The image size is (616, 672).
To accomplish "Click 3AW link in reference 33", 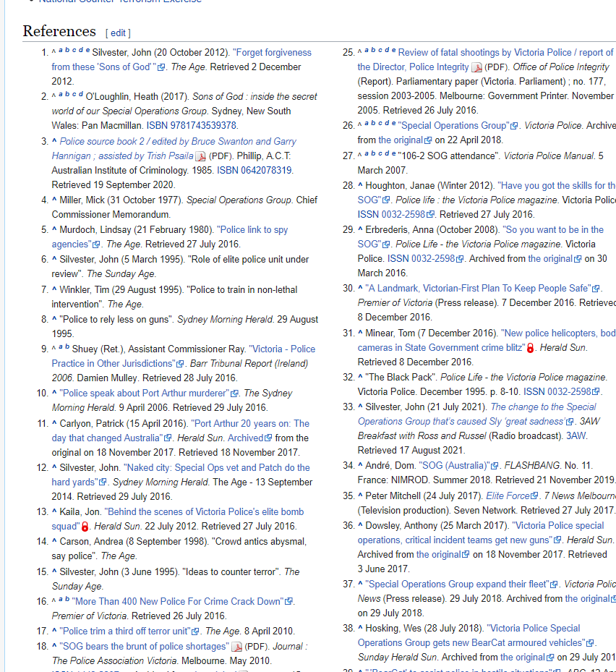I will (576, 436).
